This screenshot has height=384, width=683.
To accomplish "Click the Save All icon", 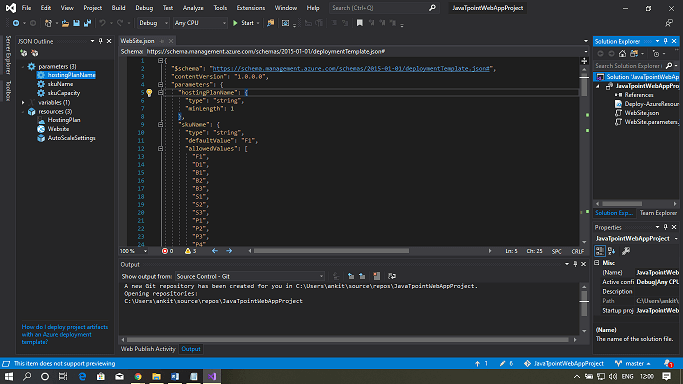I will click(87, 23).
